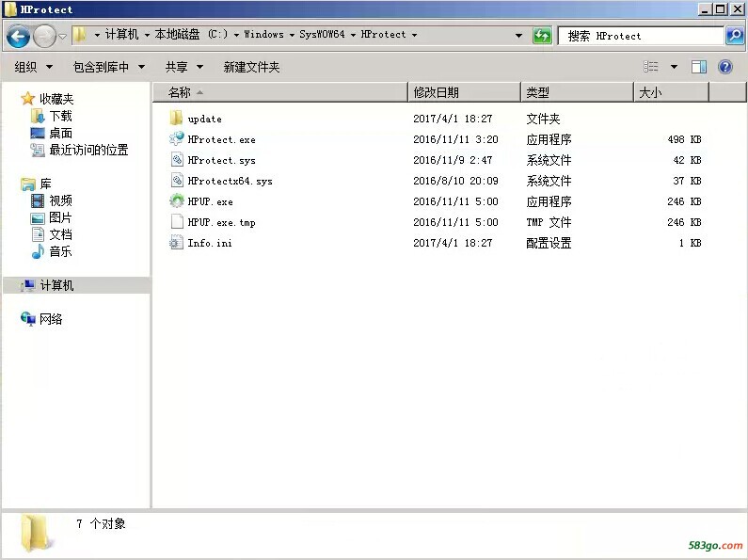Click the 收藏夹 star icon
This screenshot has height=560, width=748.
[27, 98]
